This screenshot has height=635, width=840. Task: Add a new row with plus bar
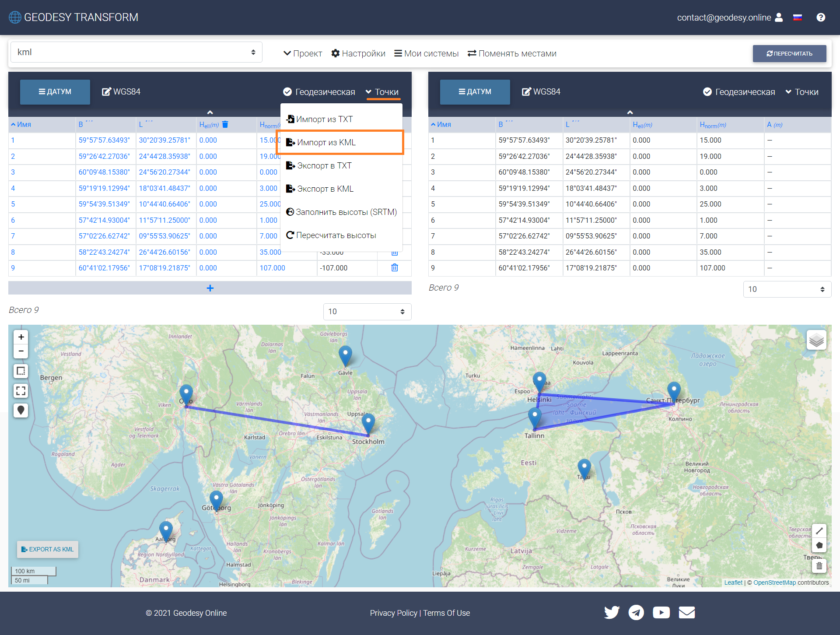[x=210, y=288]
